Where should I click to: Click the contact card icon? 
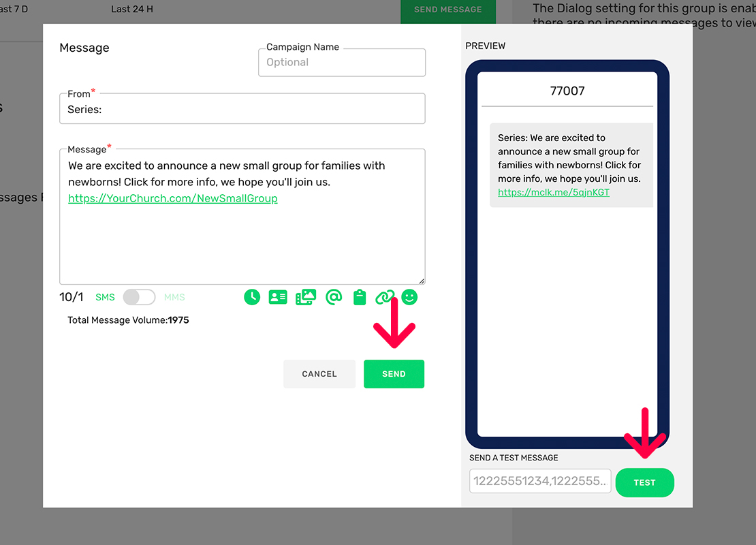[278, 297]
